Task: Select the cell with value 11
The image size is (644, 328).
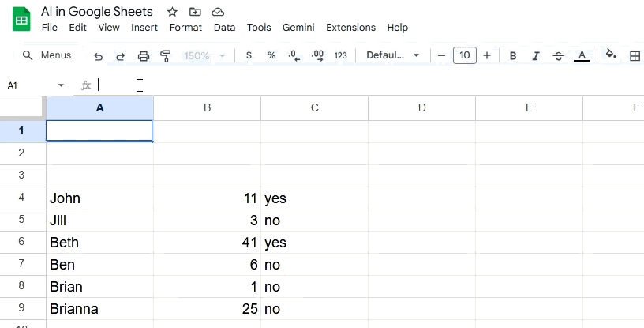Action: click(207, 198)
